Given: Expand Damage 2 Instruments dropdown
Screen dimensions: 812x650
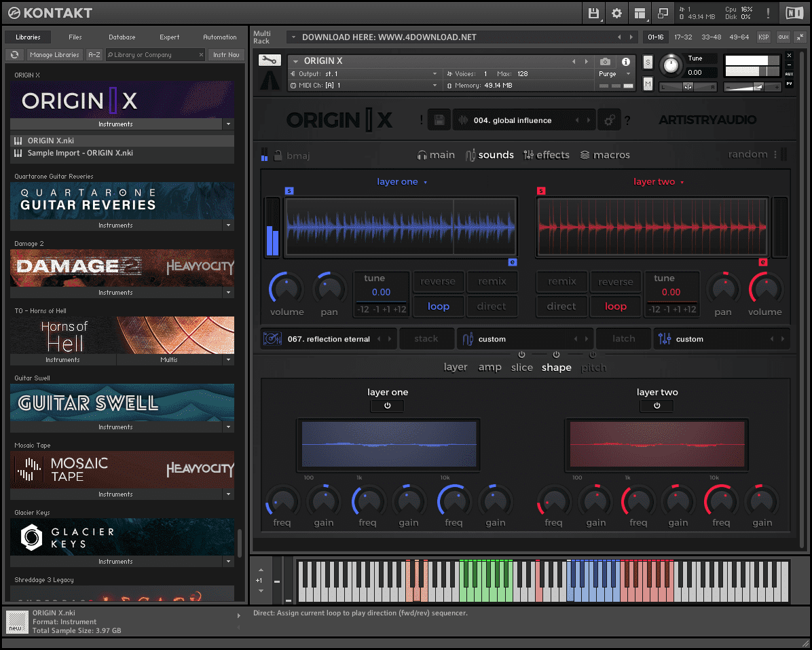Looking at the screenshot, I should click(228, 293).
